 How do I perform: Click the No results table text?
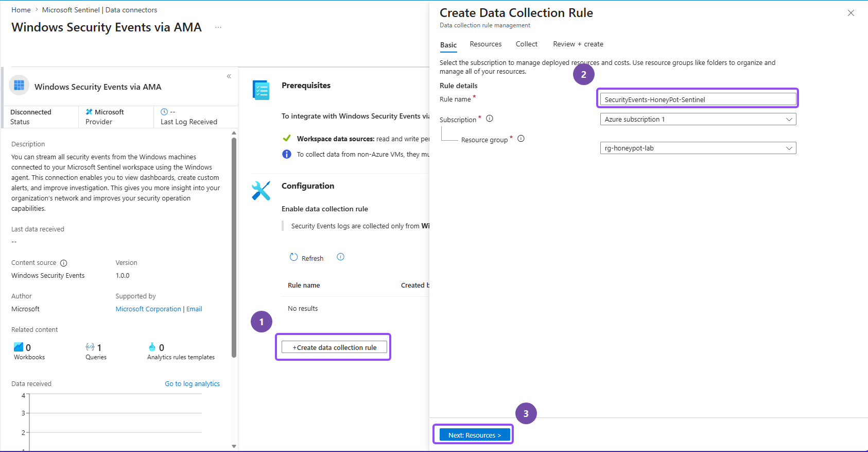click(303, 309)
